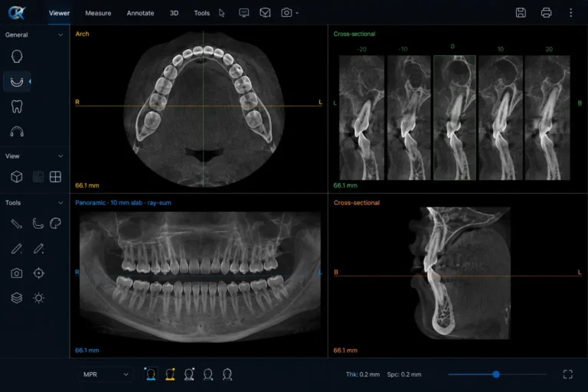Select the dotted arch headset-shaped icon
The height and width of the screenshot is (392, 588).
17,132
